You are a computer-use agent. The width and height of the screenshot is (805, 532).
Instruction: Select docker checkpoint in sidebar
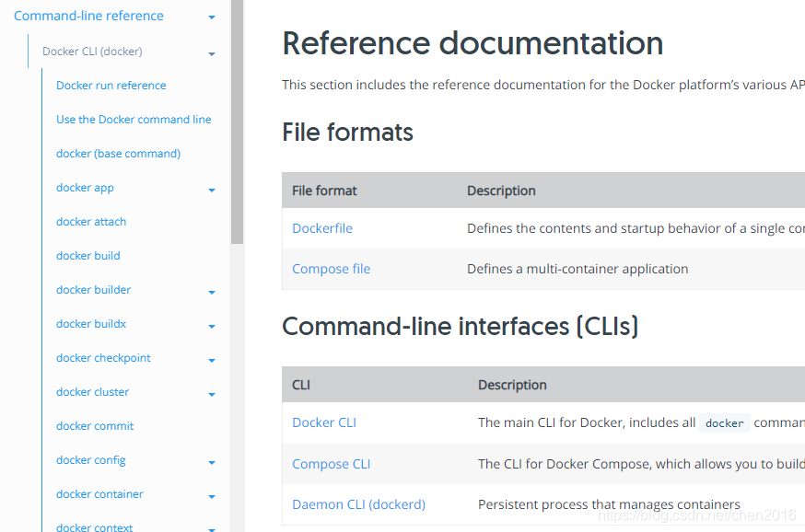(103, 358)
